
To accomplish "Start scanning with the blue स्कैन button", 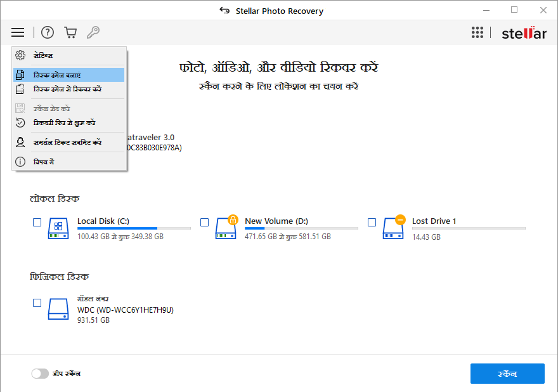I will tap(507, 374).
